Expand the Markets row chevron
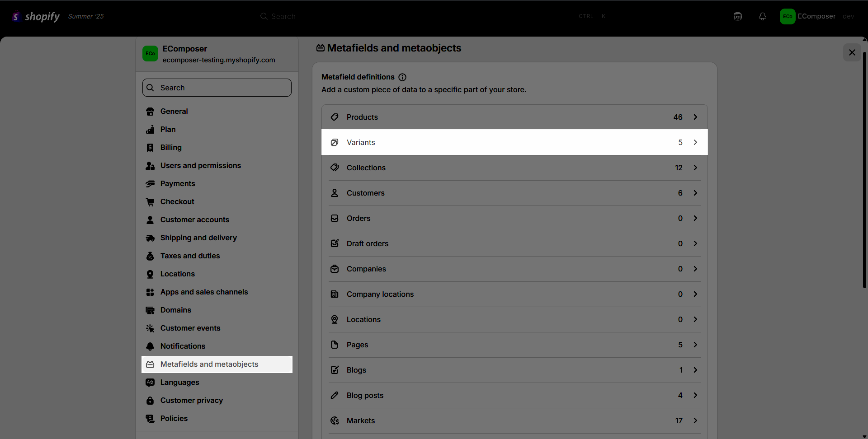 click(x=695, y=420)
